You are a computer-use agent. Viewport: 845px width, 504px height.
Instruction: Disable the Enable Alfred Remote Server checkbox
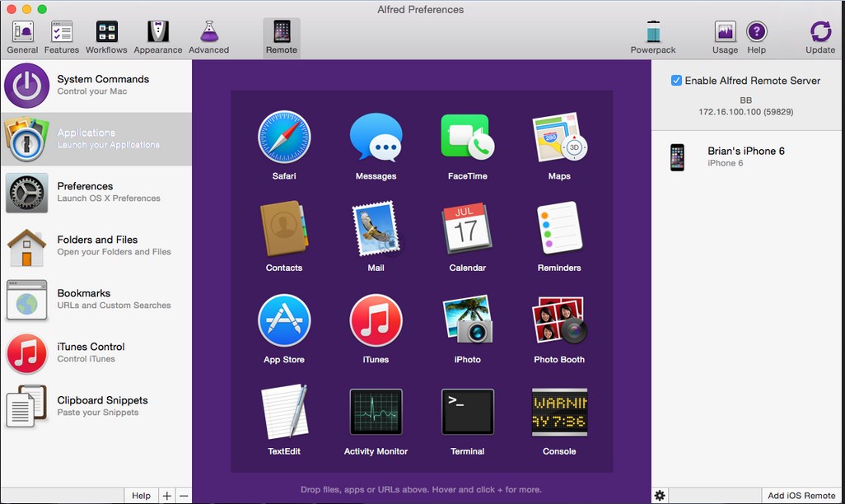coord(676,81)
